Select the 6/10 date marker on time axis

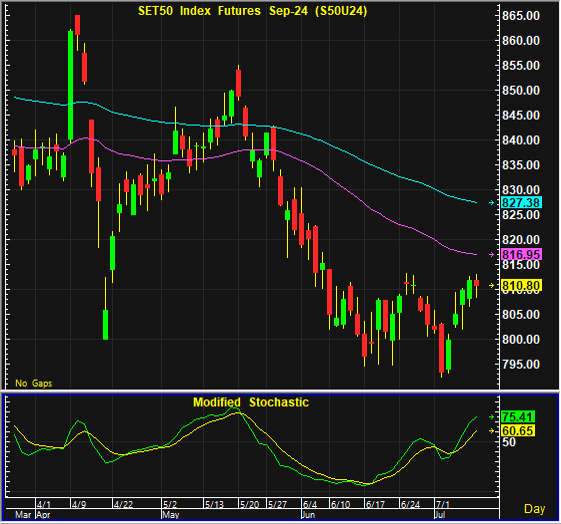340,504
